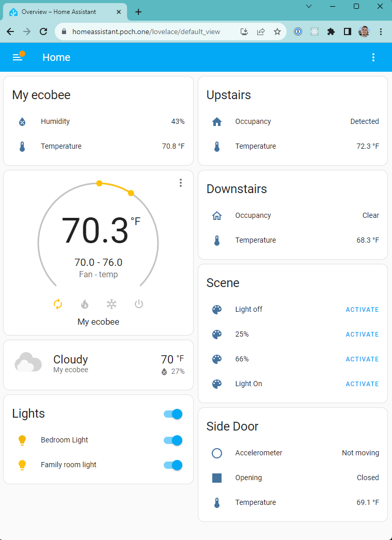Open the browser Extensions puzzle icon
The image size is (392, 540).
331,31
